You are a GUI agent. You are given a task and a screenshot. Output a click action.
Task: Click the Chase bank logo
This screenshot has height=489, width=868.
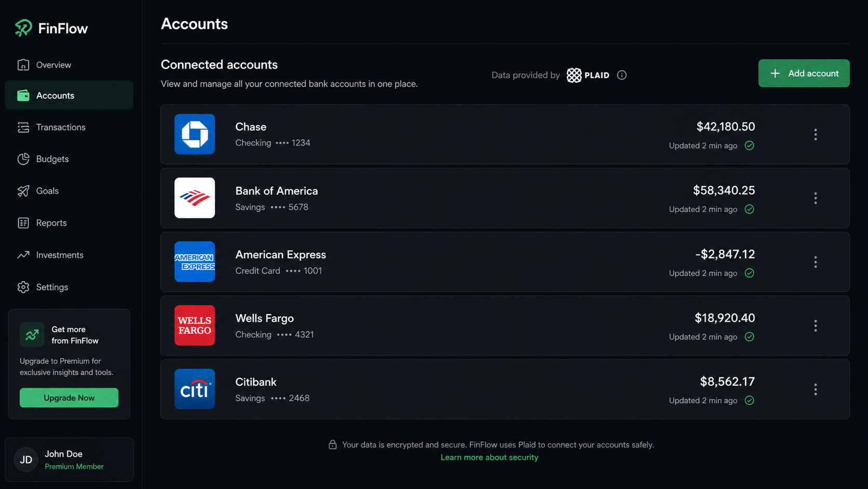[x=195, y=134]
